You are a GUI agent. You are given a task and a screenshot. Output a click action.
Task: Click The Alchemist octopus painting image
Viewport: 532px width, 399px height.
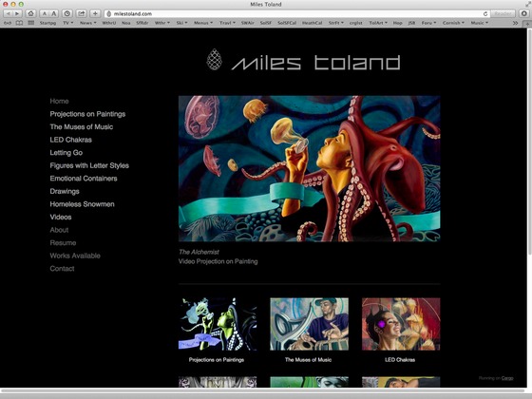tap(310, 169)
